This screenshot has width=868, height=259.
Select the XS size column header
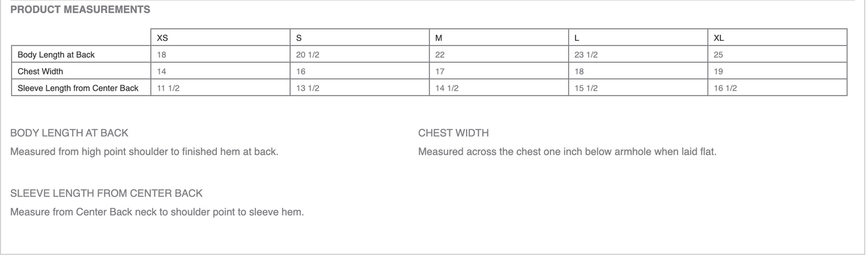click(162, 38)
